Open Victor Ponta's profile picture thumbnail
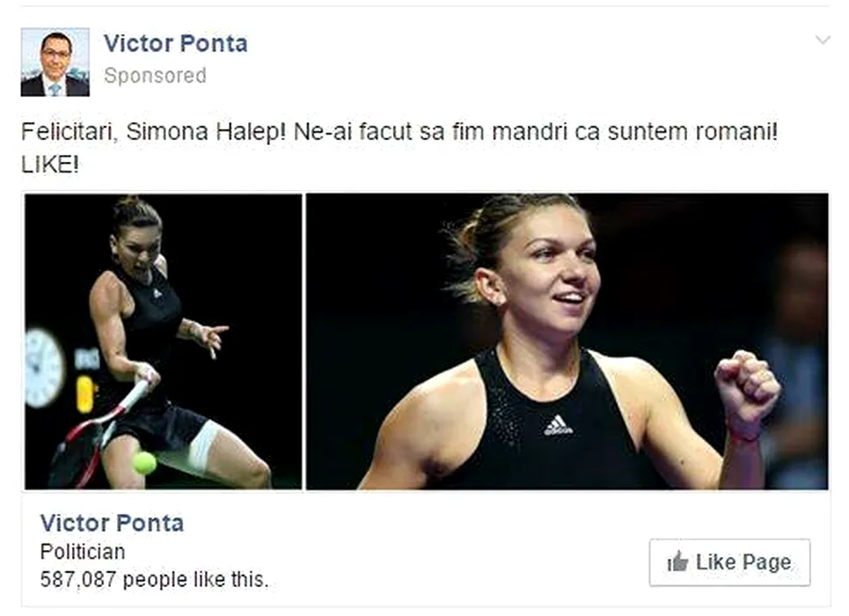 click(55, 62)
